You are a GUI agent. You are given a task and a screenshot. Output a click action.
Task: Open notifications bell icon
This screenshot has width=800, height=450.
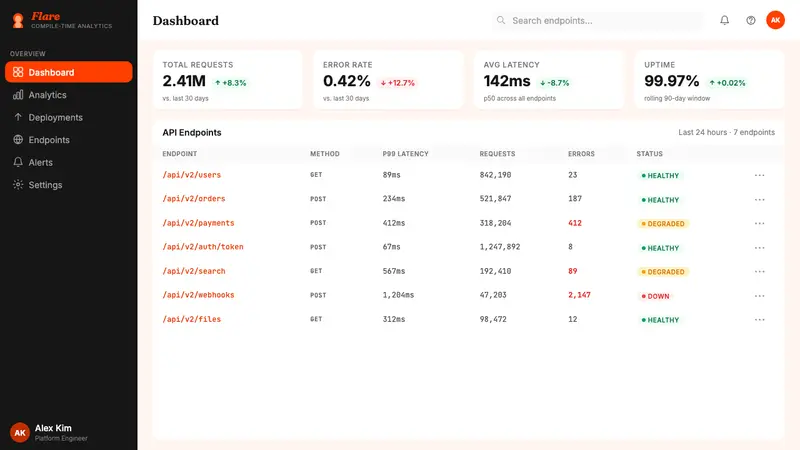tap(724, 20)
